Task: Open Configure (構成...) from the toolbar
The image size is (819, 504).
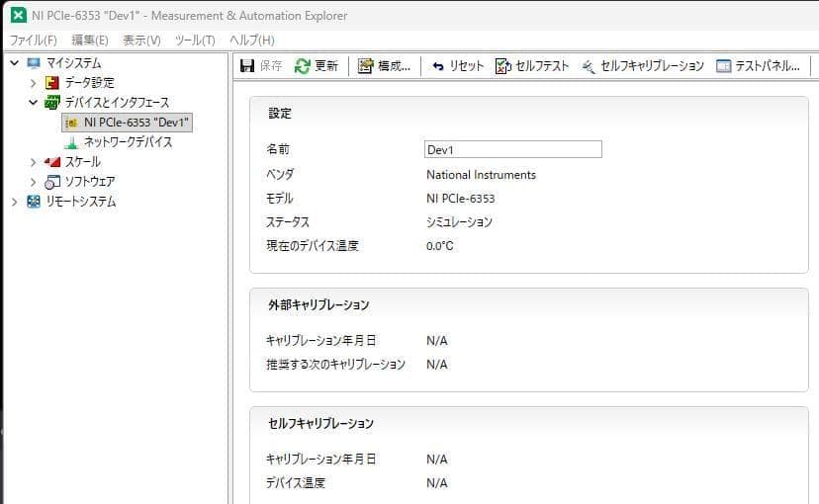Action: point(366,66)
